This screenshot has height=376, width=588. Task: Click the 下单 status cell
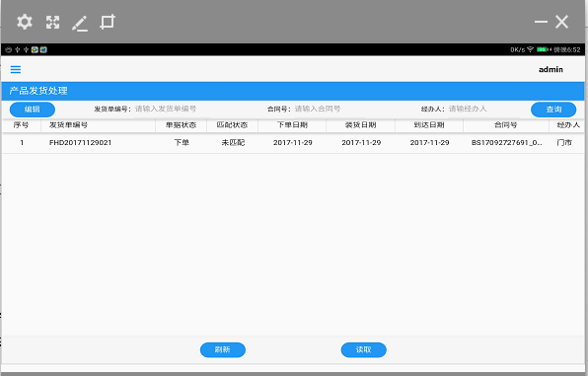pos(182,142)
